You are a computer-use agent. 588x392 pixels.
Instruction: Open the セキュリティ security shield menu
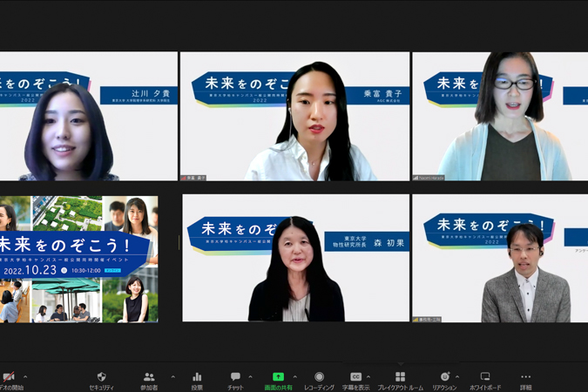coord(101,382)
